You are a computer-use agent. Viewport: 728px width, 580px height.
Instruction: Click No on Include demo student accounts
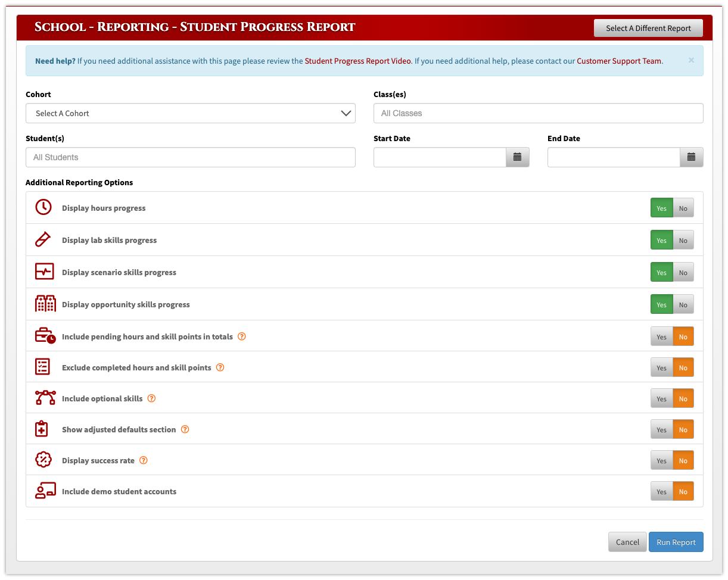683,492
